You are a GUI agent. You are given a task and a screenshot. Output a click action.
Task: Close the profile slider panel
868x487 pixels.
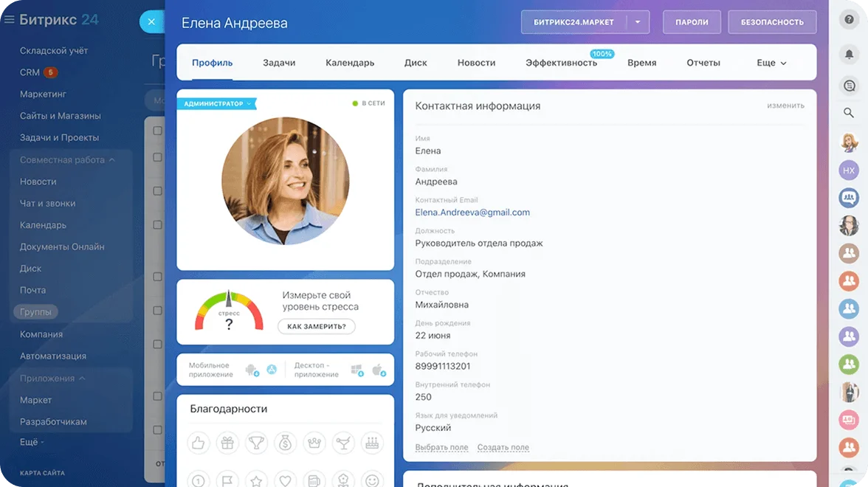151,22
